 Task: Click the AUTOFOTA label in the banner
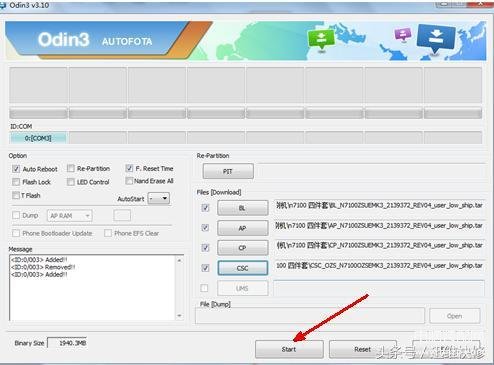(x=127, y=41)
